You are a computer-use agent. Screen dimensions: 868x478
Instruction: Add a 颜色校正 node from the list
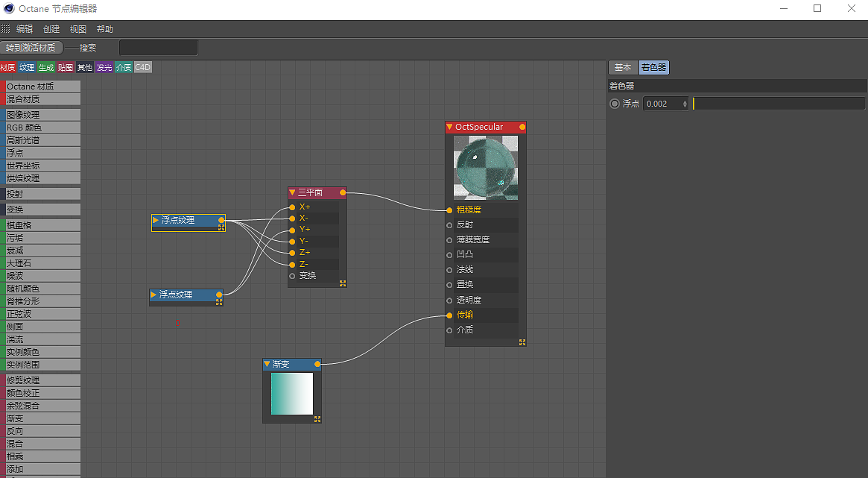pyautogui.click(x=40, y=393)
